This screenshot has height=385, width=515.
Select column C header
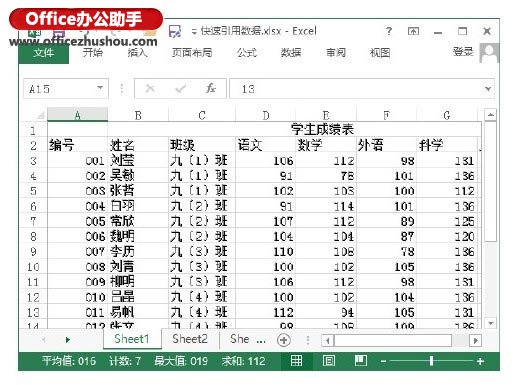pyautogui.click(x=202, y=115)
